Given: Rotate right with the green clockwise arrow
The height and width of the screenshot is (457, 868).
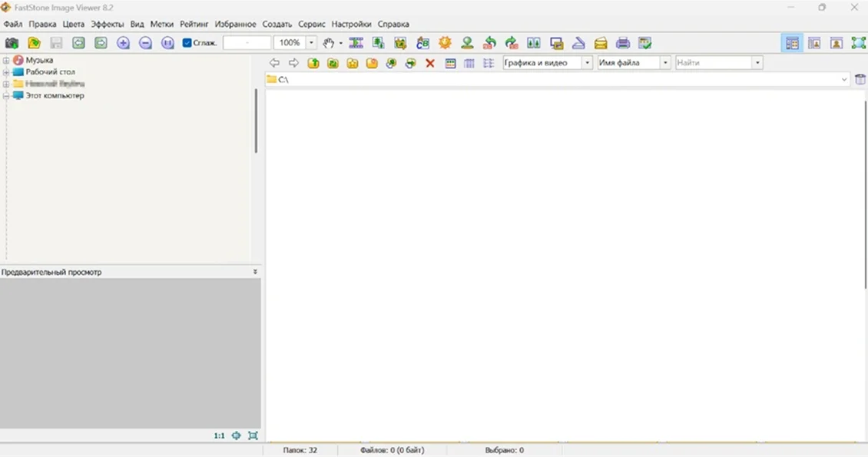Looking at the screenshot, I should tap(512, 42).
